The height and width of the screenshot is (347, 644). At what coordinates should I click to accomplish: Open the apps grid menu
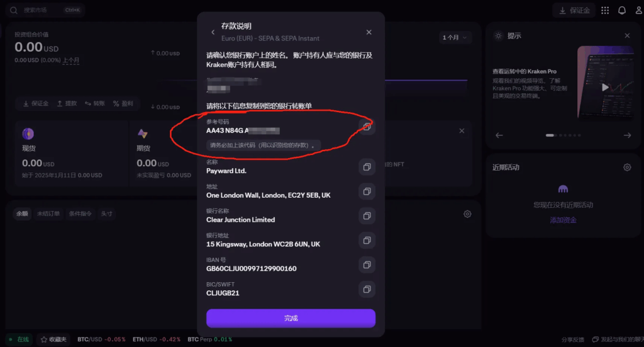tap(605, 10)
